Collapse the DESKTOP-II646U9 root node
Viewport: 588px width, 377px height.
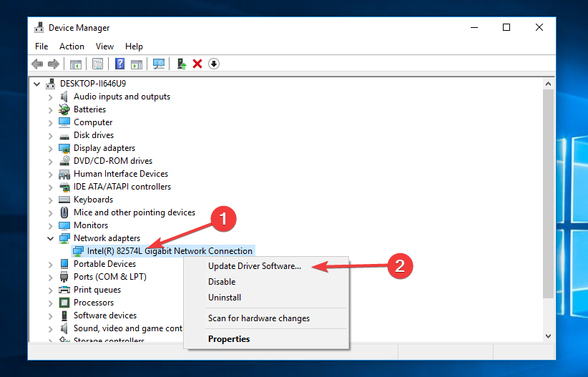click(36, 84)
